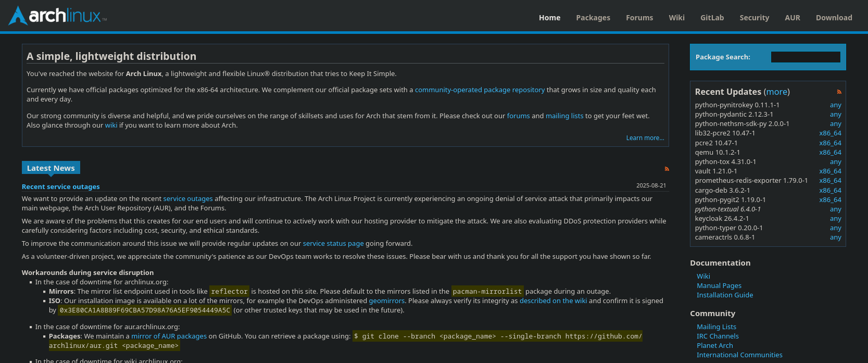Click the (more) link beside Recent Updates

pyautogui.click(x=776, y=92)
